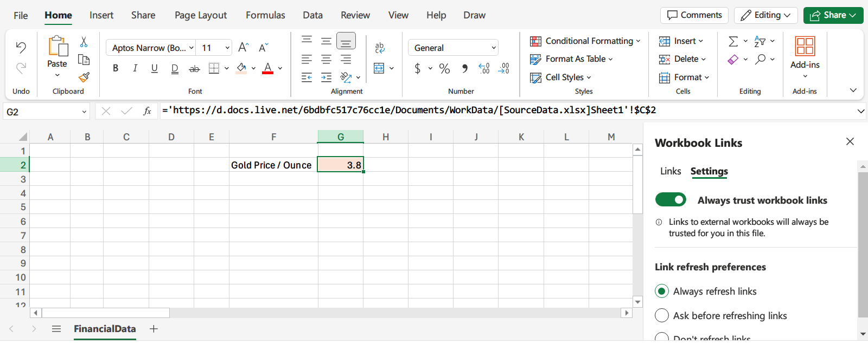Screen dimensions: 868x344
Task: Open the Insert cells dropdown
Action: tap(701, 41)
